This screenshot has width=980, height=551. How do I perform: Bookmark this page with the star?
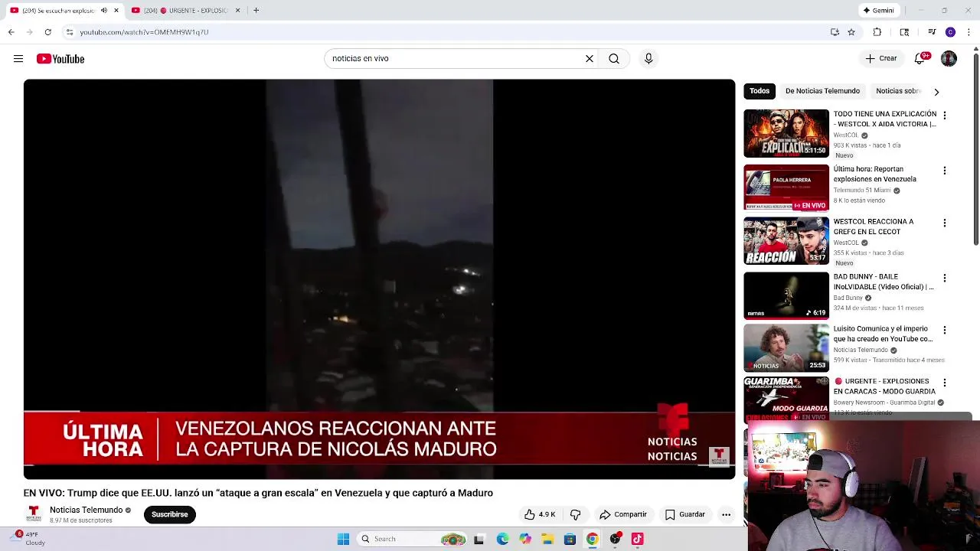pos(851,32)
